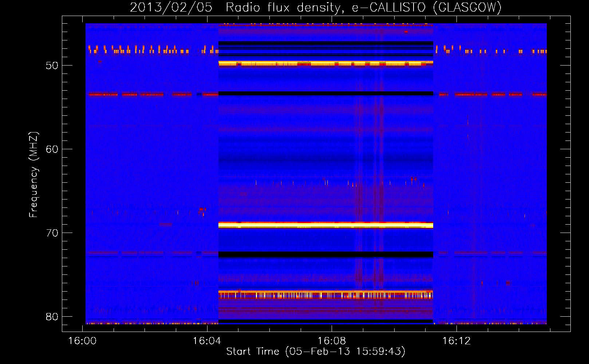Click the '16:00' time tick label
This screenshot has height=364, width=589.
[x=83, y=341]
